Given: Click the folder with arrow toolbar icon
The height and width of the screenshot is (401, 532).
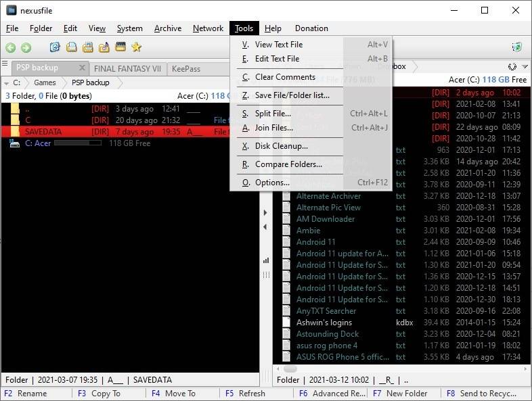Looking at the screenshot, I should (x=104, y=47).
